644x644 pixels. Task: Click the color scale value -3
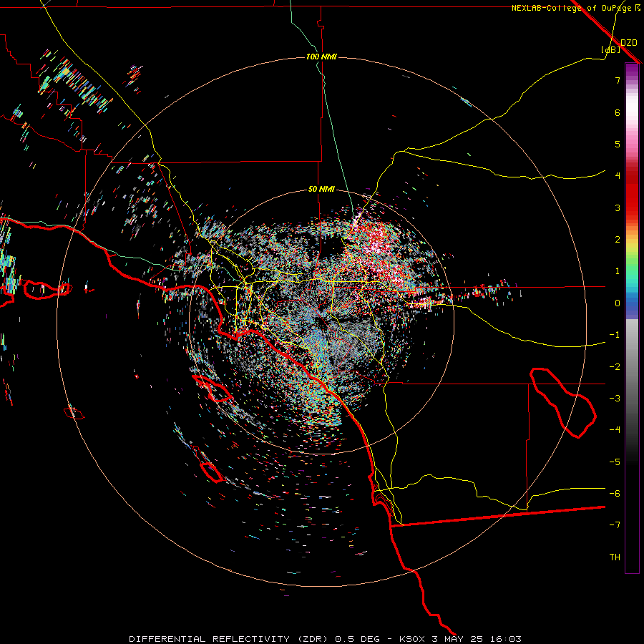pyautogui.click(x=615, y=399)
